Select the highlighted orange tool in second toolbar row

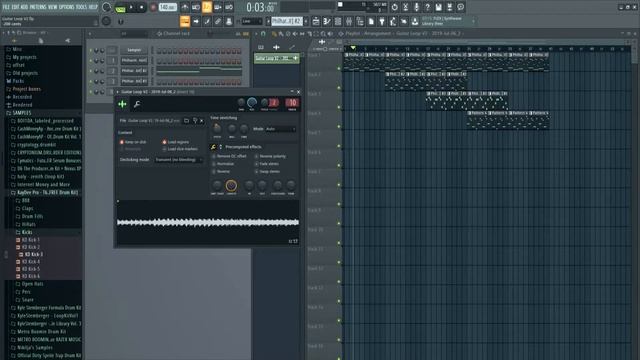[x=185, y=21]
